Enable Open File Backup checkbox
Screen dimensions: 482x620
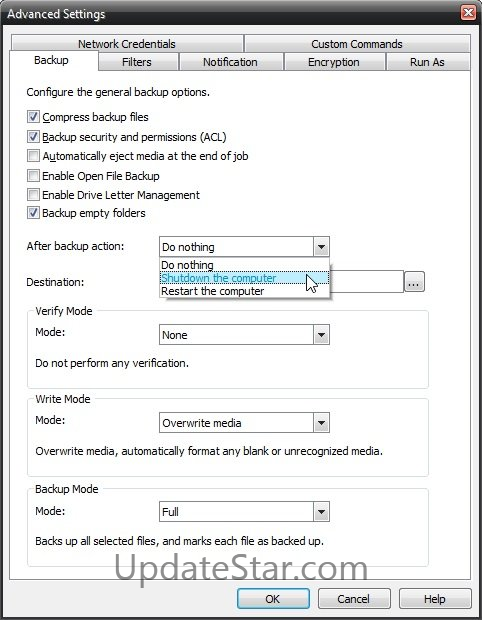click(33, 175)
